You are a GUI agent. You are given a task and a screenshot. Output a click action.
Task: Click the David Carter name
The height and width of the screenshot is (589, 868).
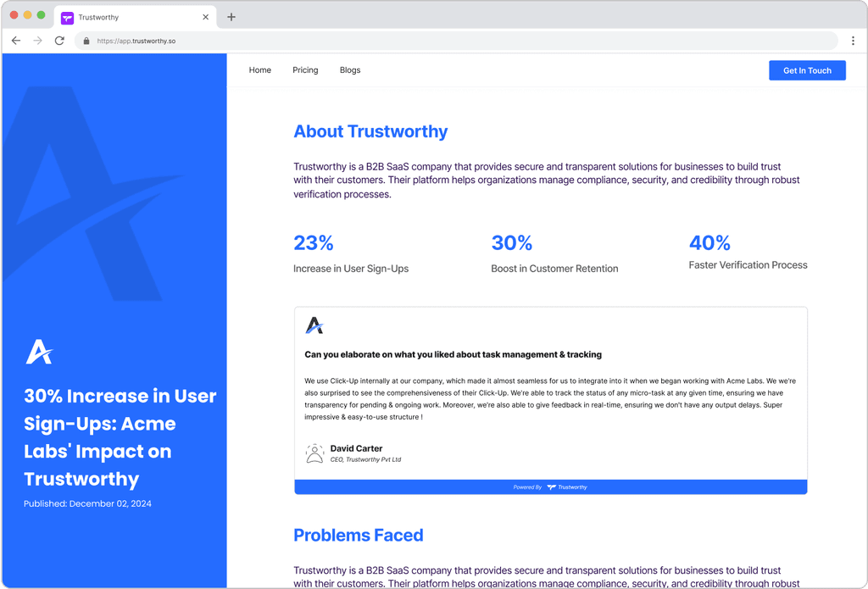(357, 448)
